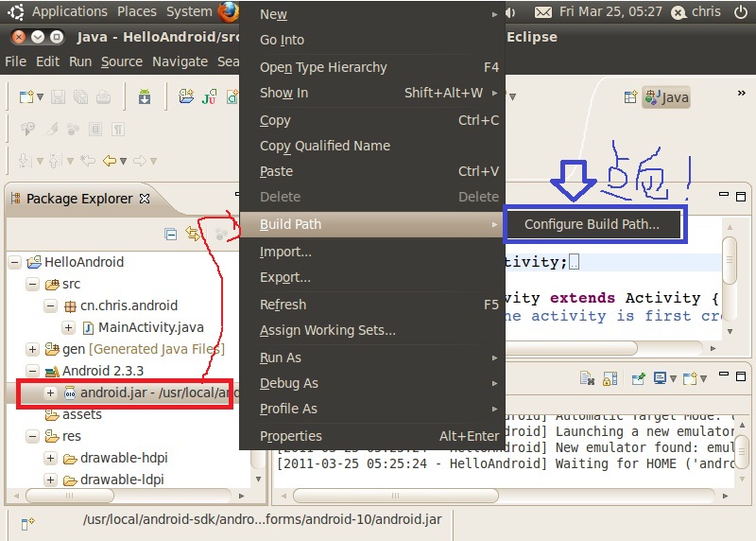The height and width of the screenshot is (541, 756).
Task: Expand the drawable-ldpi folder
Action: coord(51,480)
